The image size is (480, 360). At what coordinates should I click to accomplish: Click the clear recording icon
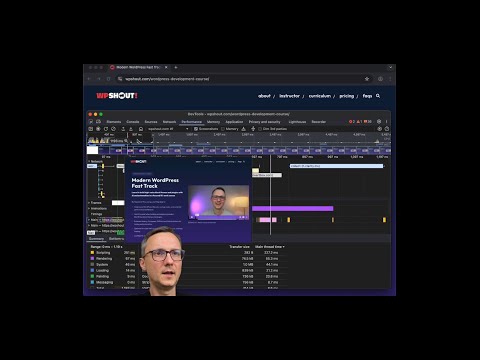coord(113,129)
